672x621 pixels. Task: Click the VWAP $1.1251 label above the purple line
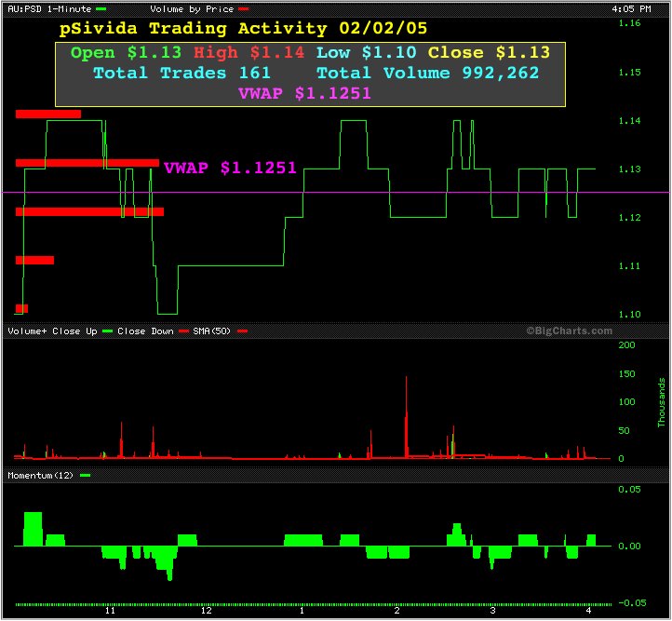(x=230, y=168)
